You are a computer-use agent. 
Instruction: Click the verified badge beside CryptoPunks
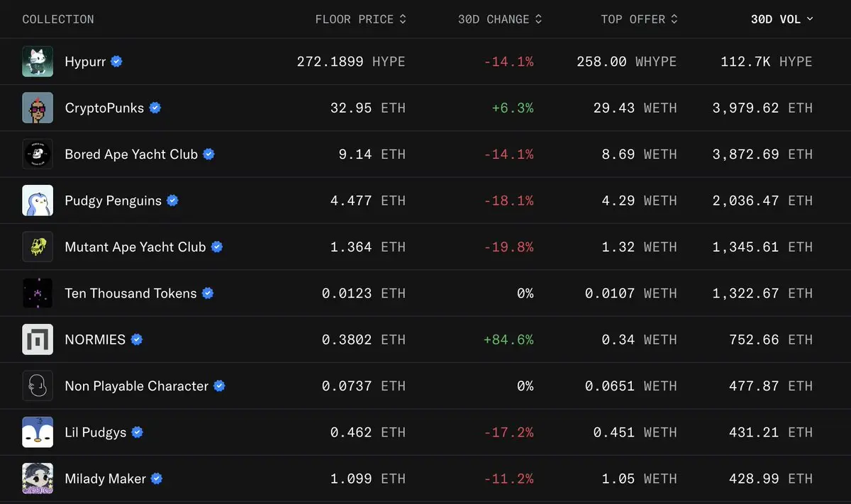(155, 108)
